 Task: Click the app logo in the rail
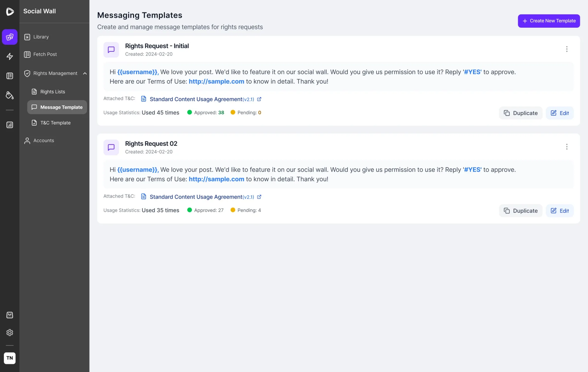(x=10, y=11)
